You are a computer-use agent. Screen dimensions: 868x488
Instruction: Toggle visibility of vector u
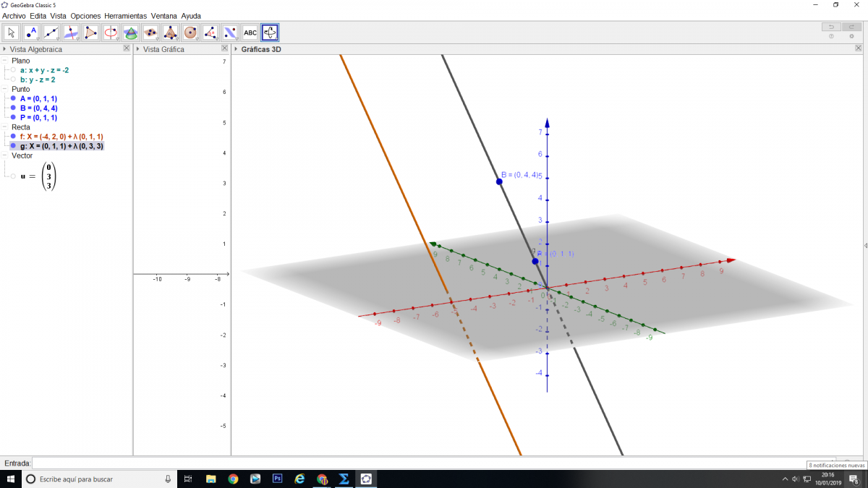click(13, 176)
